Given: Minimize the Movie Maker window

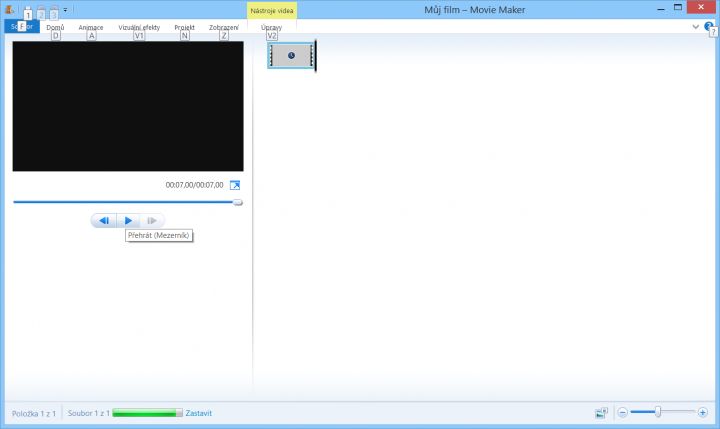Looking at the screenshot, I should tap(661, 9).
